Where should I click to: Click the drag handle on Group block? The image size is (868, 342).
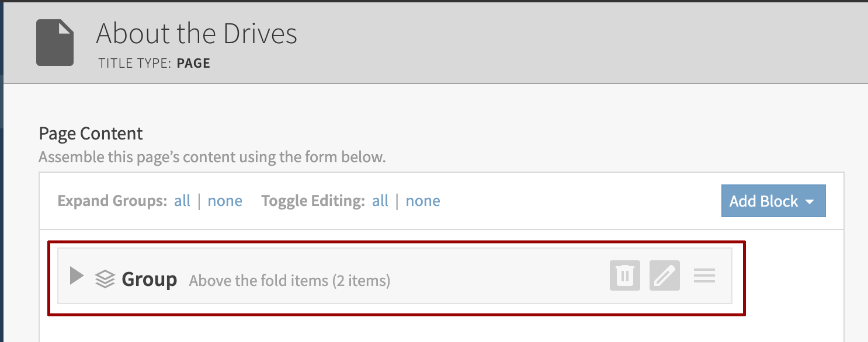coord(704,275)
